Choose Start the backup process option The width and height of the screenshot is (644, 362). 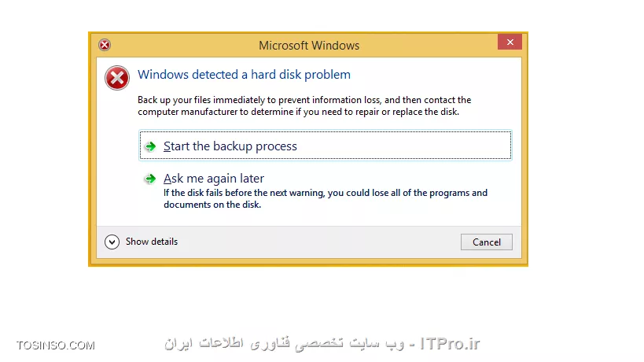click(x=326, y=145)
